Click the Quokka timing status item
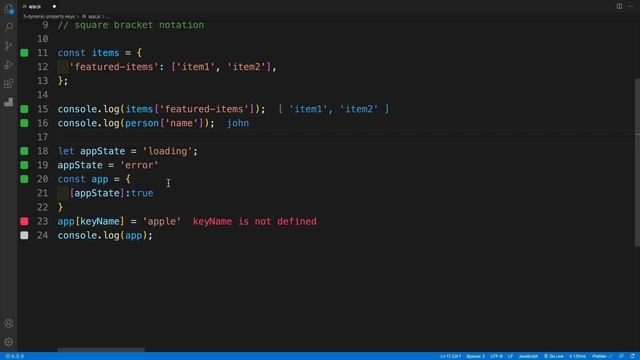The width and height of the screenshot is (640, 360). (577, 356)
